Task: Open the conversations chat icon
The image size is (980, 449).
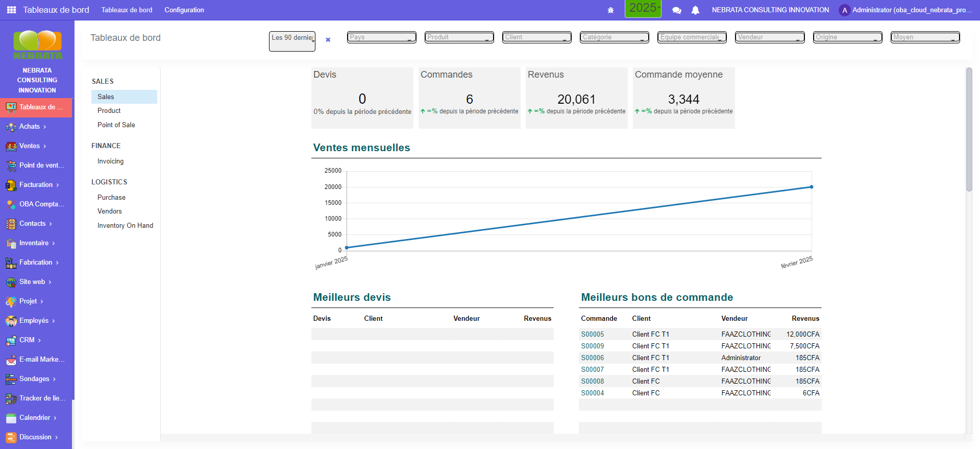Action: 677,10
